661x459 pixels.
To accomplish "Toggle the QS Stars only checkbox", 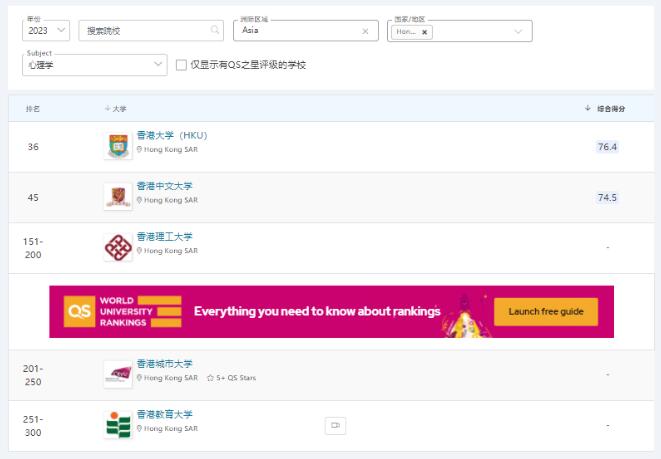I will pyautogui.click(x=181, y=65).
